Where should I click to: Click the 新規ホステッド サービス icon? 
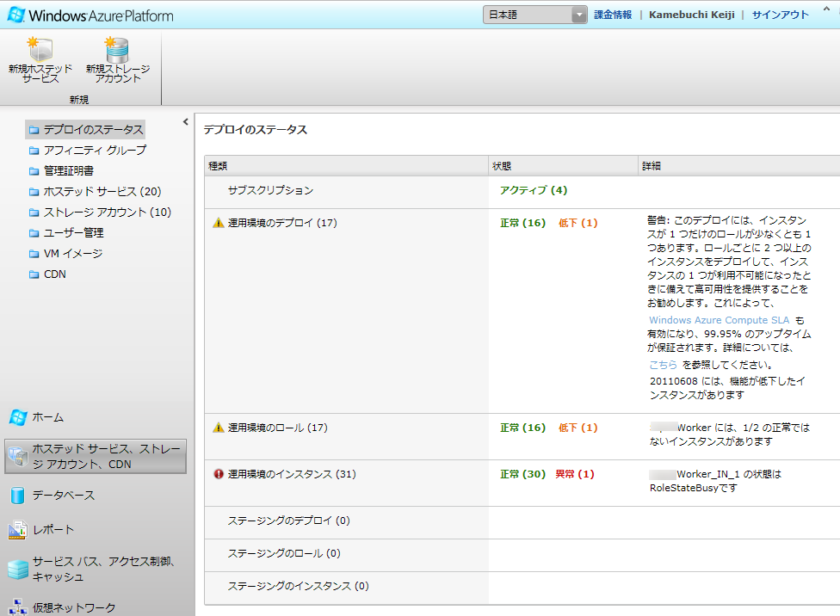click(x=40, y=49)
